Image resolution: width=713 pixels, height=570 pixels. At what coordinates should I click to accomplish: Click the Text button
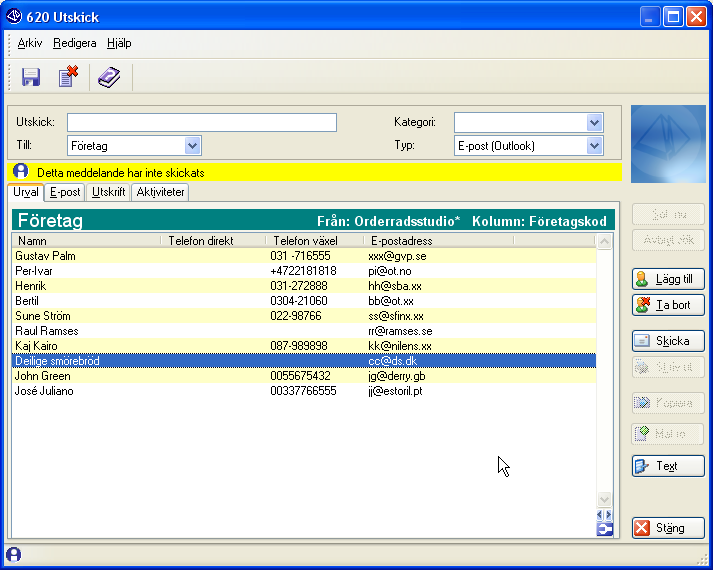[x=668, y=466]
